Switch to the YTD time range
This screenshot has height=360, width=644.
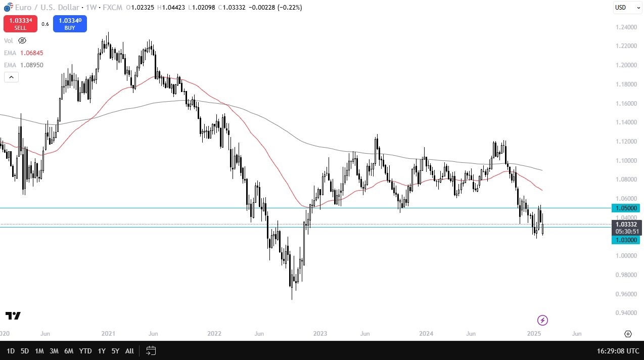pos(85,350)
